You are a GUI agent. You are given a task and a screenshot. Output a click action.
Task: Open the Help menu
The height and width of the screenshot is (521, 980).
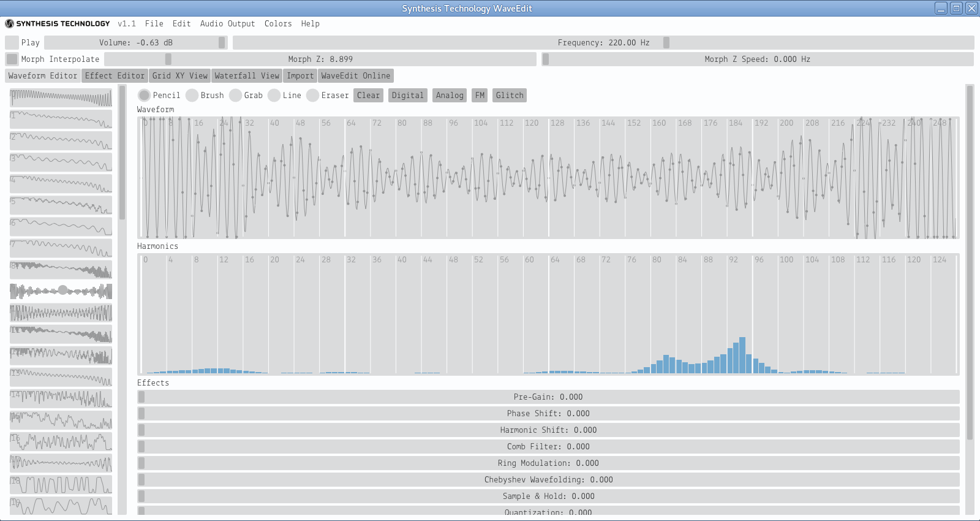pos(310,24)
